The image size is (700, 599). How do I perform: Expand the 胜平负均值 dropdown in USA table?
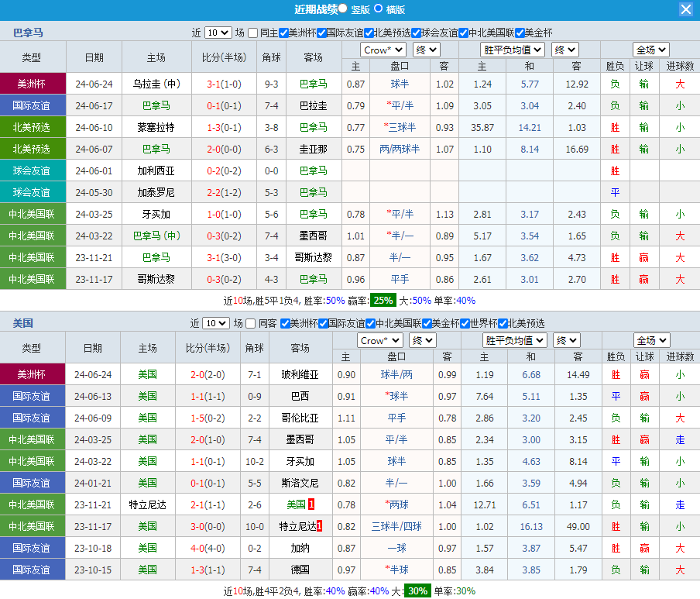(x=515, y=340)
